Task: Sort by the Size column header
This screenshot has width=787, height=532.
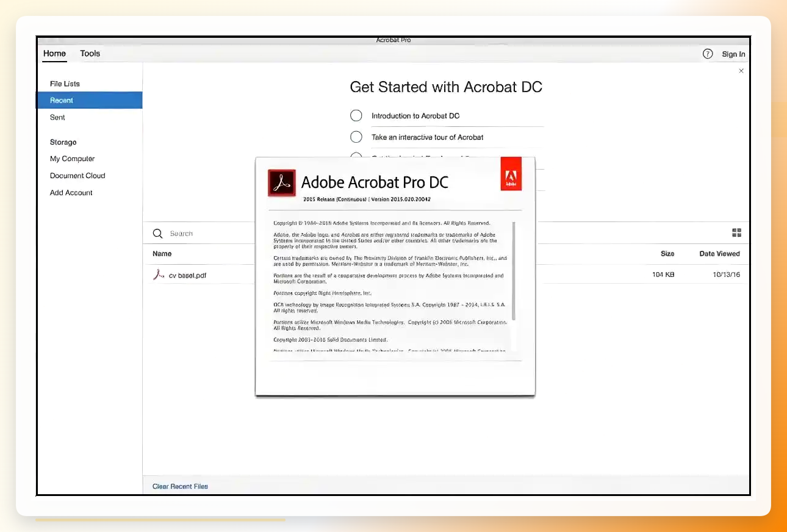Action: click(x=667, y=254)
